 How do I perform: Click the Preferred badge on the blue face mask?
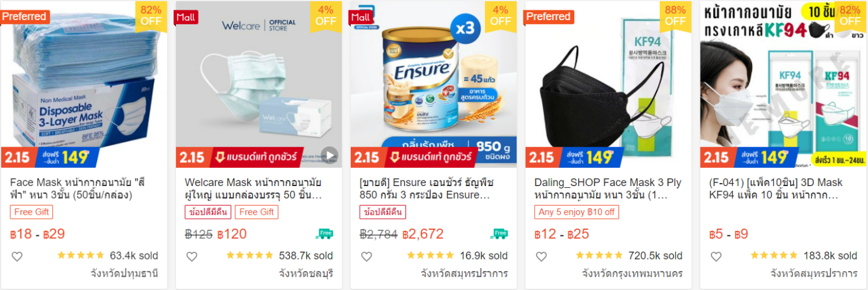click(x=24, y=16)
